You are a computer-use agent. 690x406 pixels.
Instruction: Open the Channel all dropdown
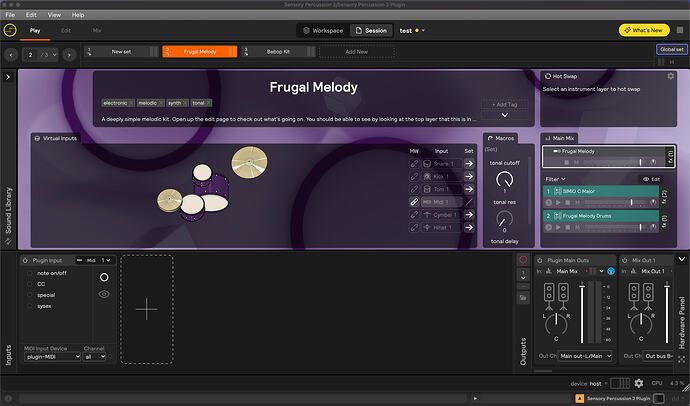(x=95, y=357)
